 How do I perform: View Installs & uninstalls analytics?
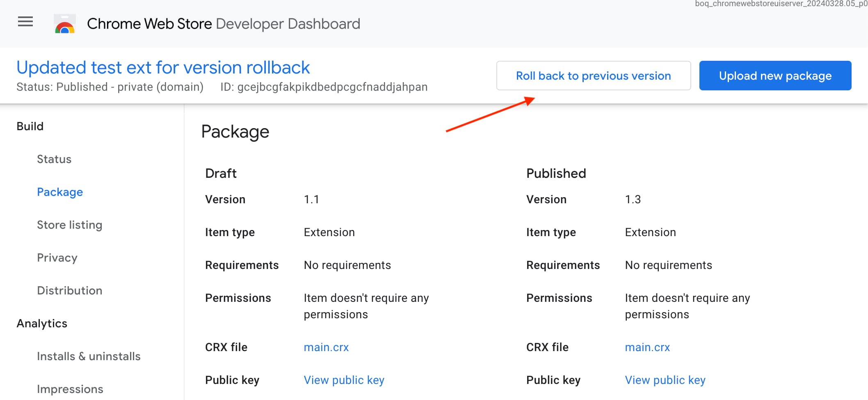coord(89,356)
